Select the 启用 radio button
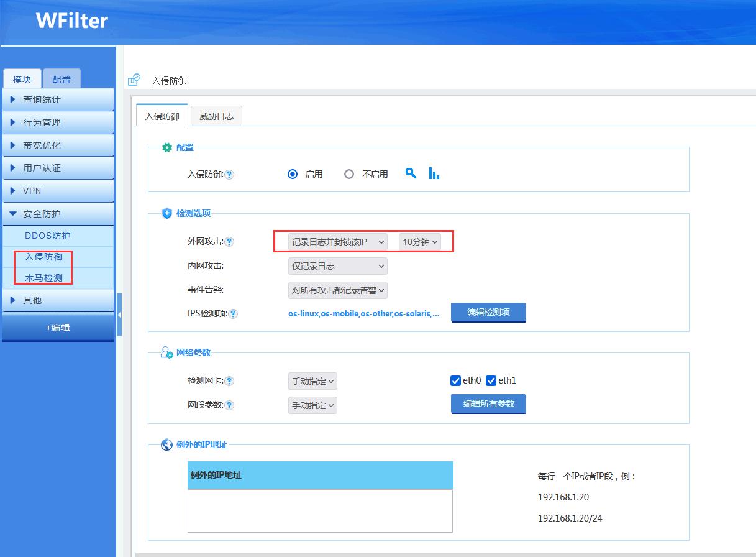This screenshot has height=557, width=756. [293, 174]
